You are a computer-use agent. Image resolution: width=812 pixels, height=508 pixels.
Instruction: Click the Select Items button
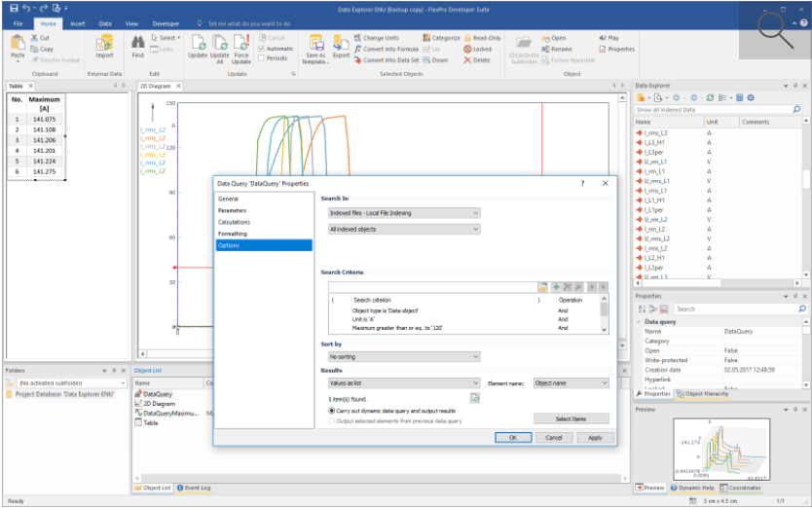[x=572, y=418]
